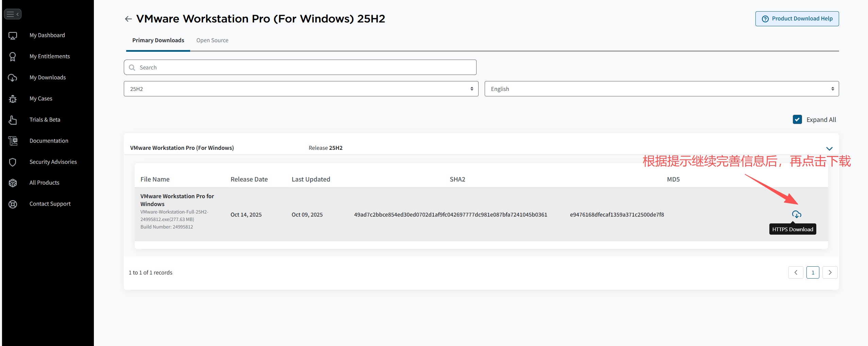868x346 pixels.
Task: Click the Last Updated column header
Action: pos(311,179)
